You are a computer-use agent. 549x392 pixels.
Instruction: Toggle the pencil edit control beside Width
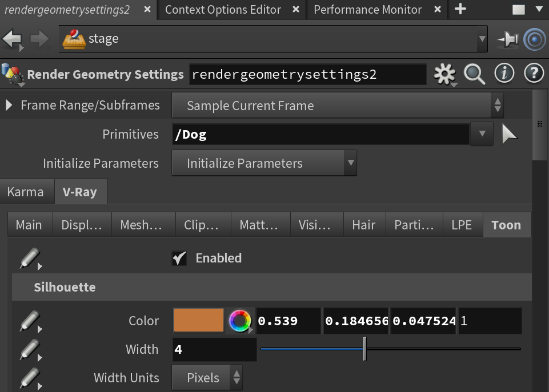click(30, 350)
